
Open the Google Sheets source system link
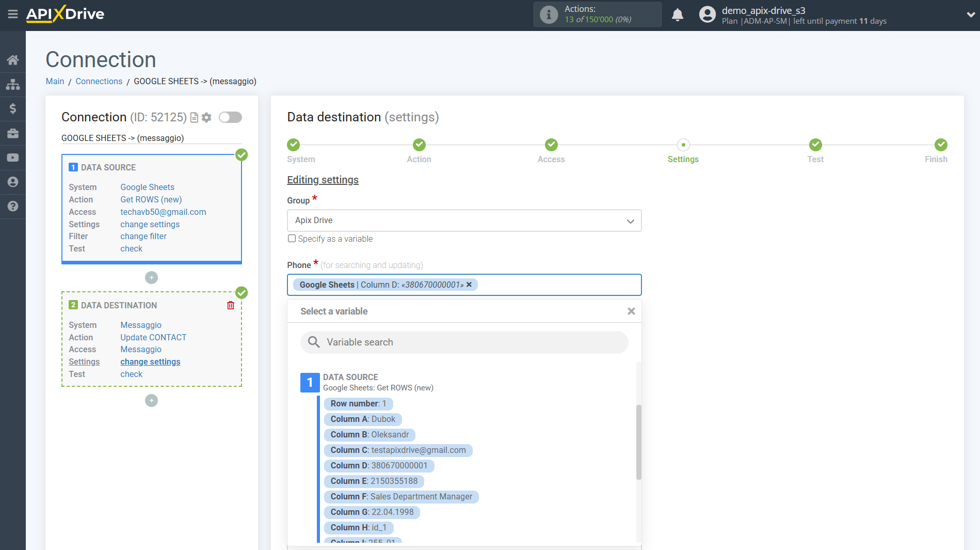pos(148,187)
